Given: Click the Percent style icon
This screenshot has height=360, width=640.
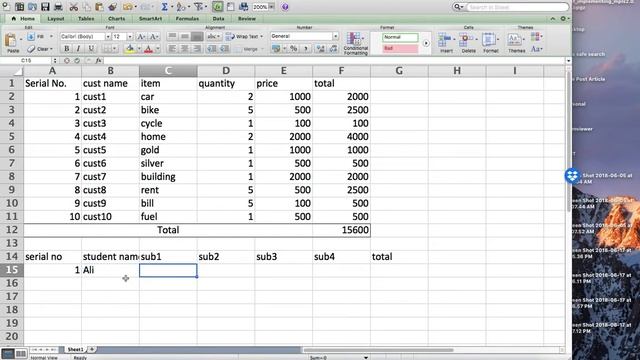Looking at the screenshot, I should [x=293, y=49].
